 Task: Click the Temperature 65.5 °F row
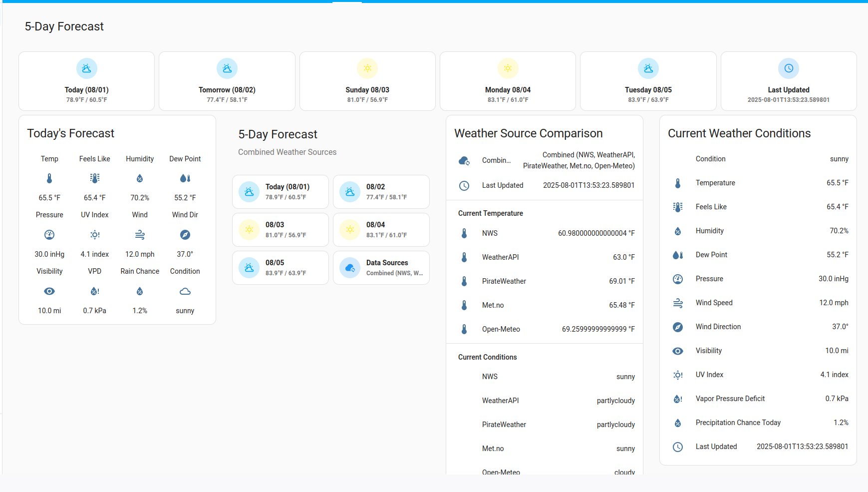pyautogui.click(x=758, y=183)
